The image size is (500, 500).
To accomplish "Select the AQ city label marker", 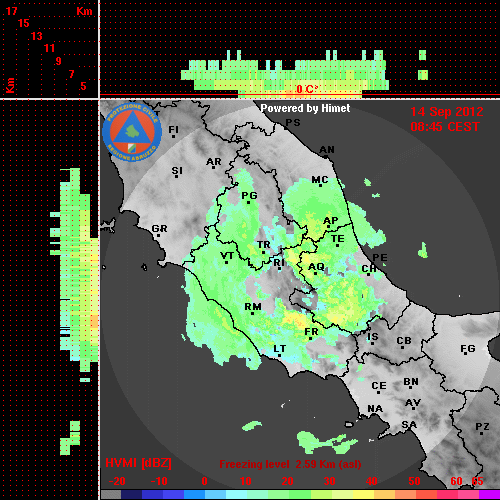I will tap(316, 268).
